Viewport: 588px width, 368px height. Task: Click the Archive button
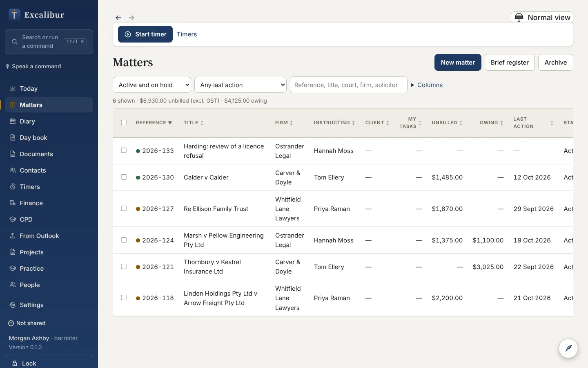tap(556, 63)
